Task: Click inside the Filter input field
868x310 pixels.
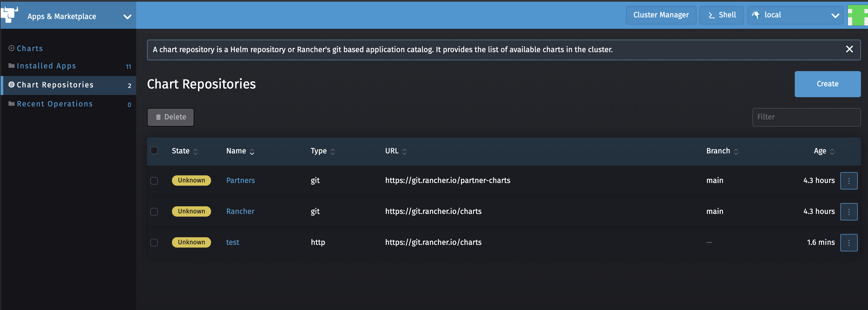Action: click(x=806, y=117)
